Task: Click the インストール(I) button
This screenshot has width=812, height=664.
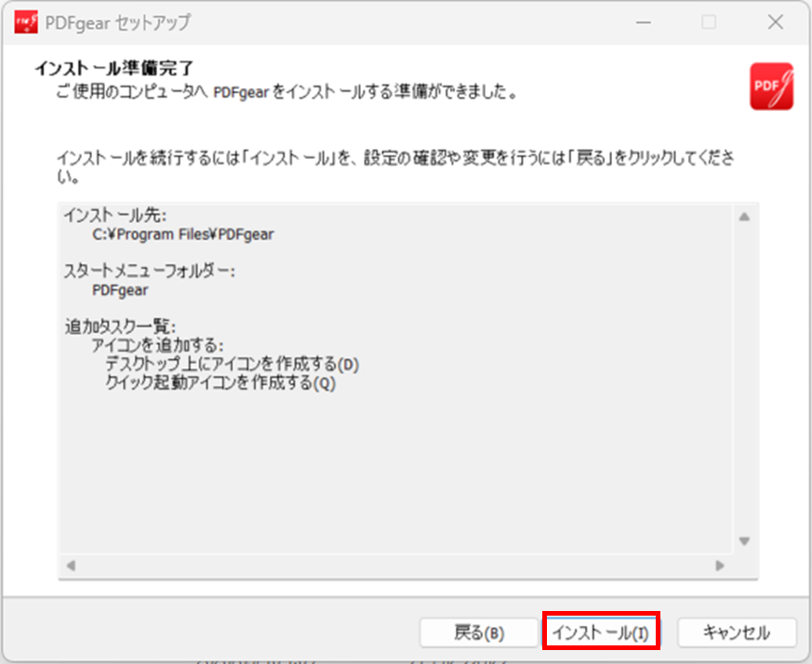Action: (601, 631)
